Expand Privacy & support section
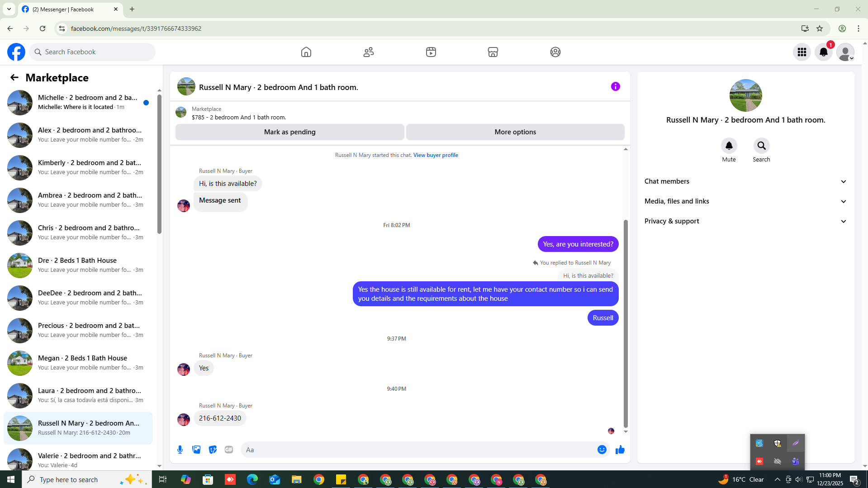This screenshot has width=868, height=488. click(x=745, y=221)
